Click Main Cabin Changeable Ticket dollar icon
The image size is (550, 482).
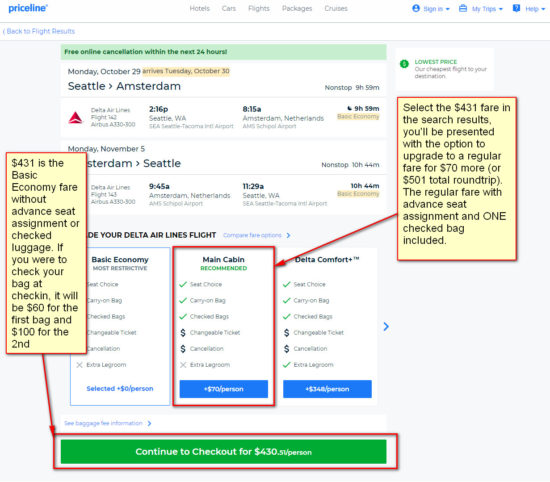click(x=183, y=333)
